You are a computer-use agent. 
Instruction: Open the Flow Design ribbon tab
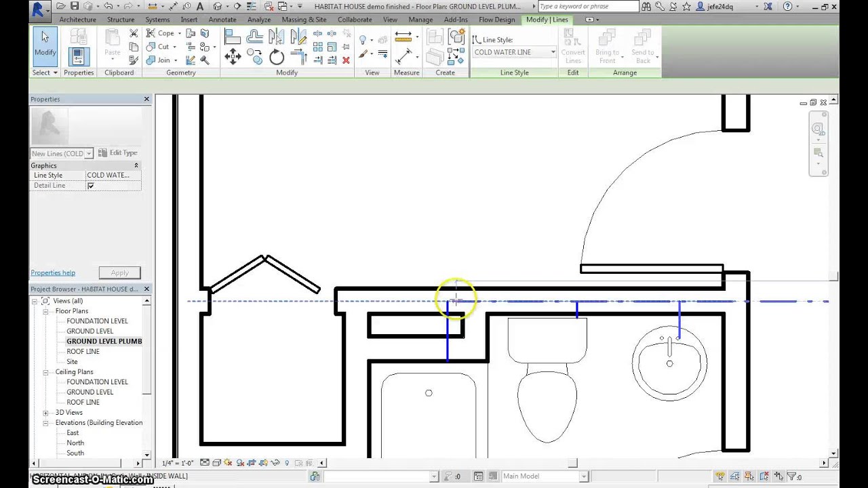pos(497,20)
